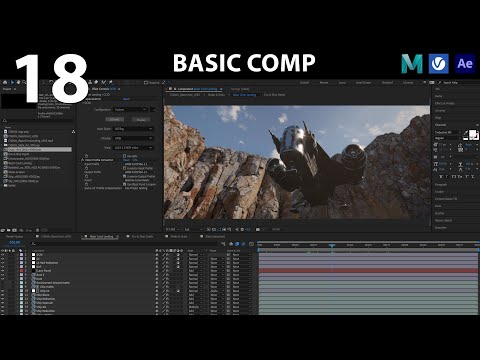Expand the Content-Aware Fill panel

[446, 199]
